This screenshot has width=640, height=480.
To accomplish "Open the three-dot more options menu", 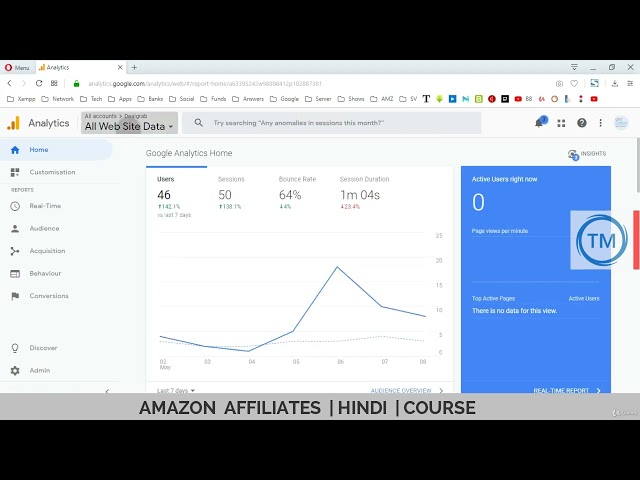I will pyautogui.click(x=600, y=123).
